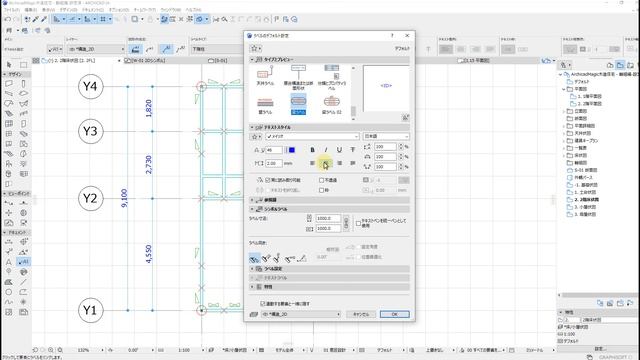Open the ファイル menu
This screenshot has width=640, height=360.
pyautogui.click(x=11, y=9)
